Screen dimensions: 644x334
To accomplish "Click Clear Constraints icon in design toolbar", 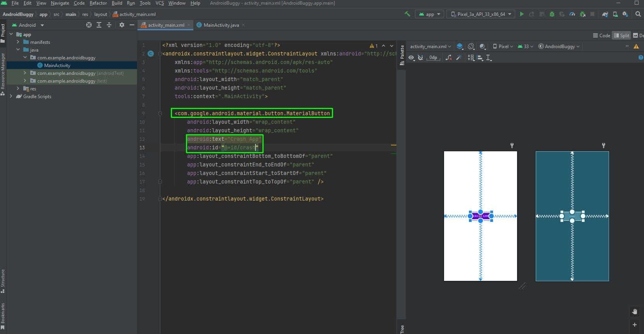I will pos(449,57).
